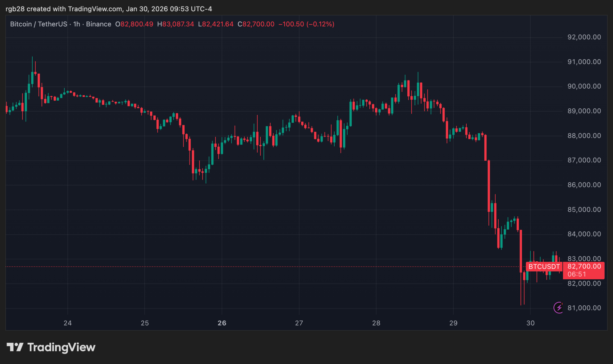Select the open price value O82,800.49
This screenshot has width=613, height=364.
[134, 24]
